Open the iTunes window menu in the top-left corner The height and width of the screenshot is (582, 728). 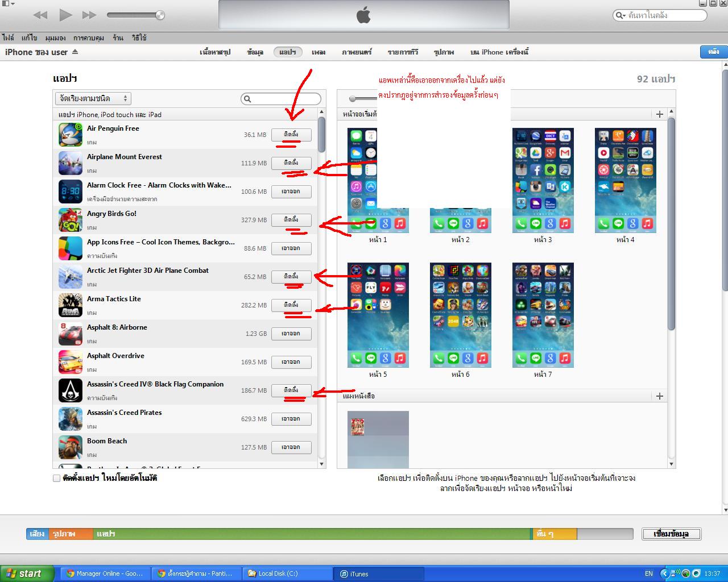pyautogui.click(x=9, y=4)
